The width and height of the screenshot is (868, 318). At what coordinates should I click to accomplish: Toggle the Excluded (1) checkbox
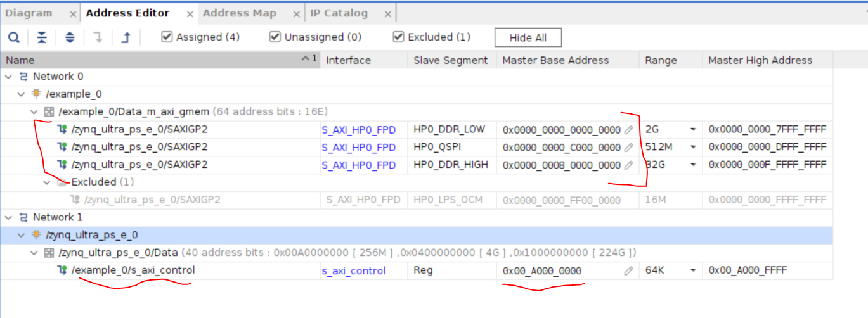point(399,37)
